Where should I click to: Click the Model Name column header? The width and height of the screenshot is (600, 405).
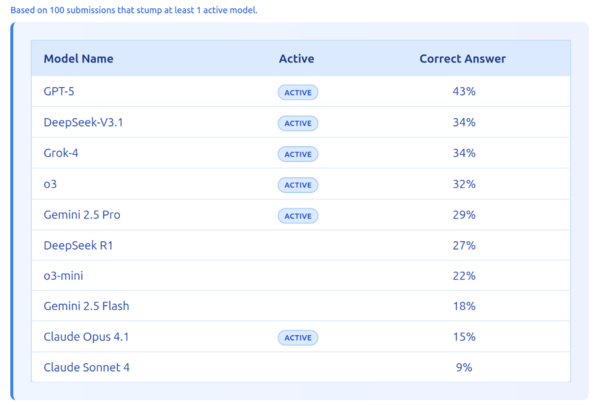click(x=78, y=59)
